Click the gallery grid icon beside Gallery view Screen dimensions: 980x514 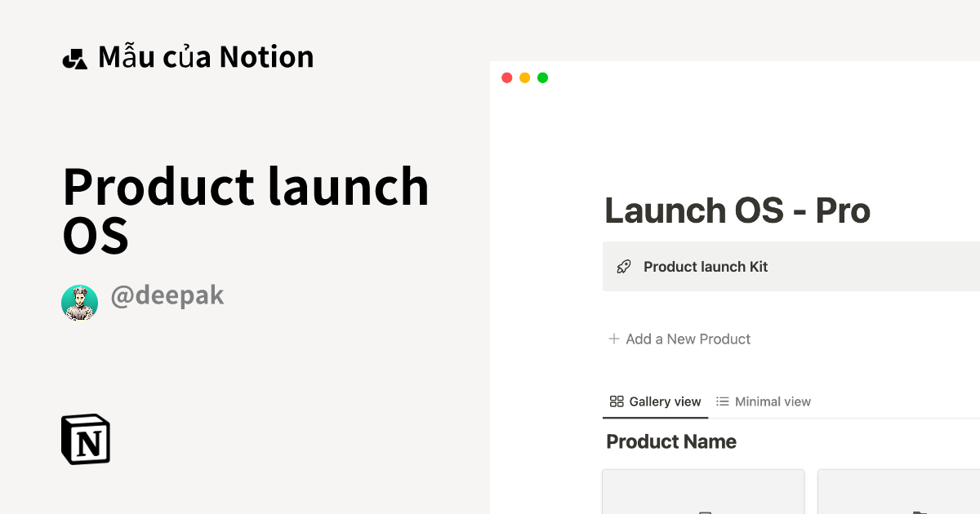point(617,401)
